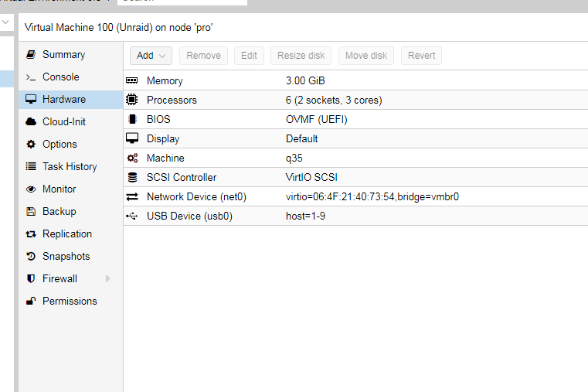Viewport: 588px width, 392px height.
Task: Select the Memory row label
Action: pyautogui.click(x=165, y=81)
